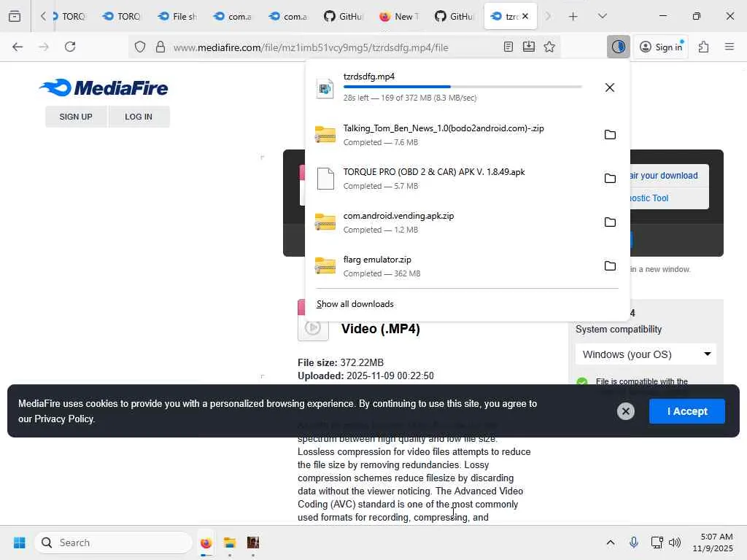The width and height of the screenshot is (747, 560).
Task: Open the Sign in account button
Action: [x=661, y=47]
